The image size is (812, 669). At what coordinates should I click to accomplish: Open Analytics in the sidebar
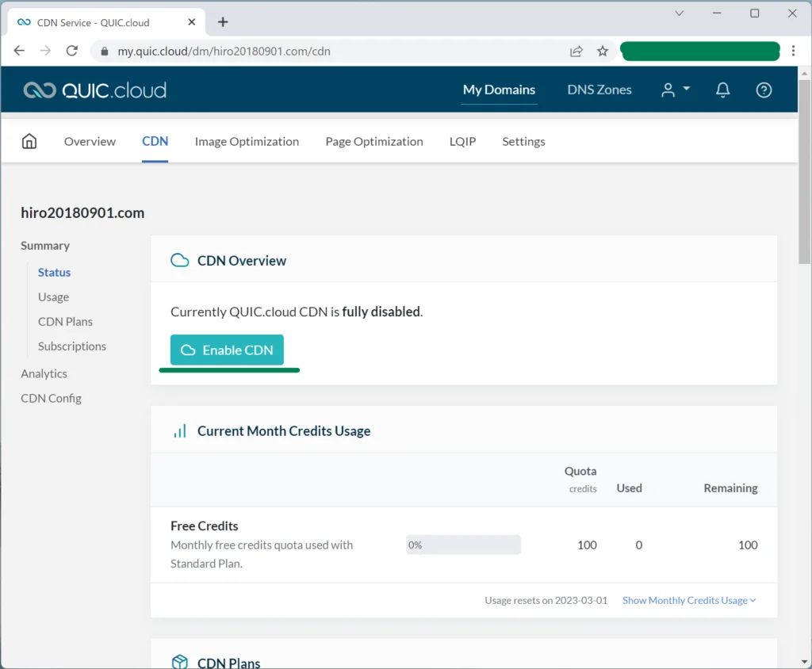(x=44, y=374)
